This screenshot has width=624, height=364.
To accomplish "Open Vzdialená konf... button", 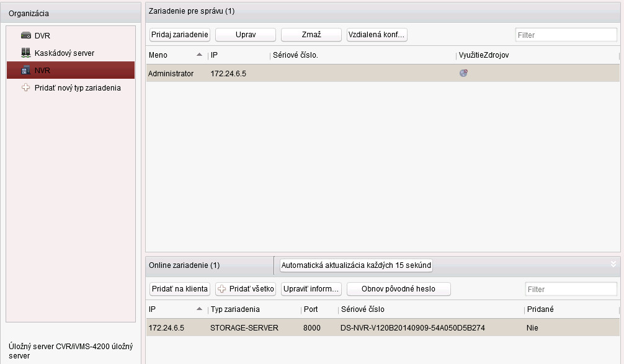I will point(377,35).
